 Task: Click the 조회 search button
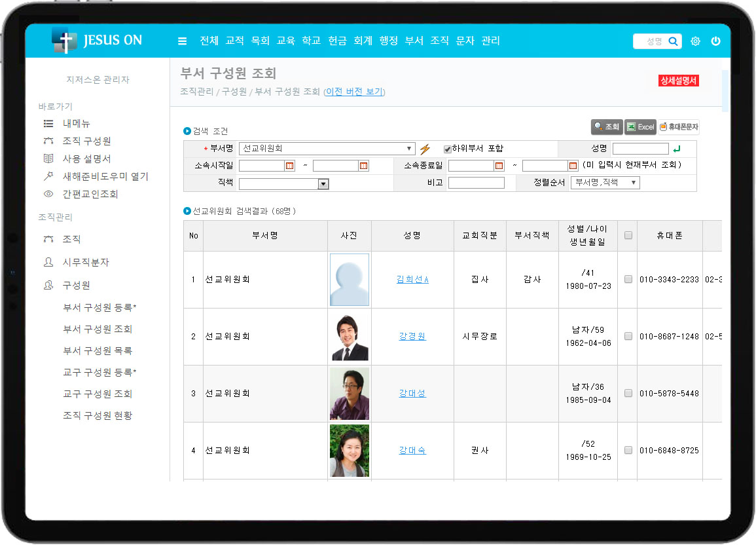click(606, 126)
